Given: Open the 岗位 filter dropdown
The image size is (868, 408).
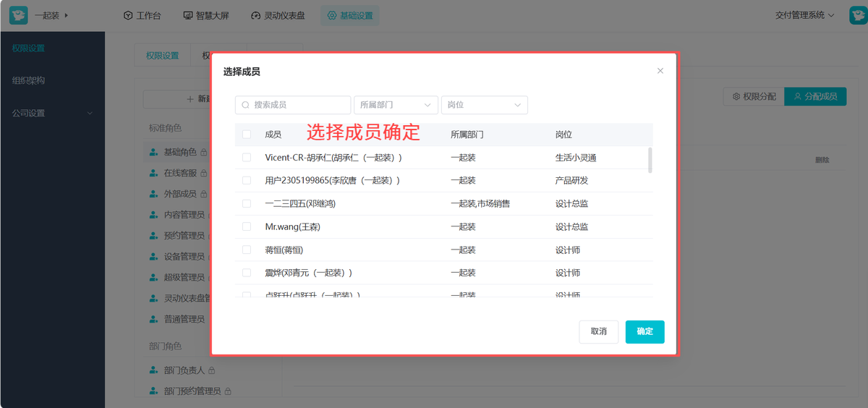Looking at the screenshot, I should click(x=485, y=105).
